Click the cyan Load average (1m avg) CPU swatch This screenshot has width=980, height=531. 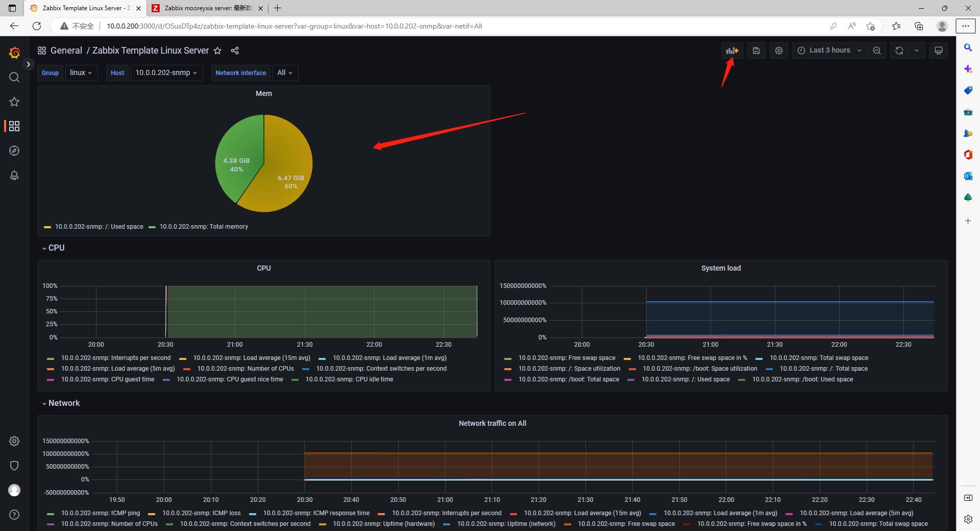tap(322, 358)
